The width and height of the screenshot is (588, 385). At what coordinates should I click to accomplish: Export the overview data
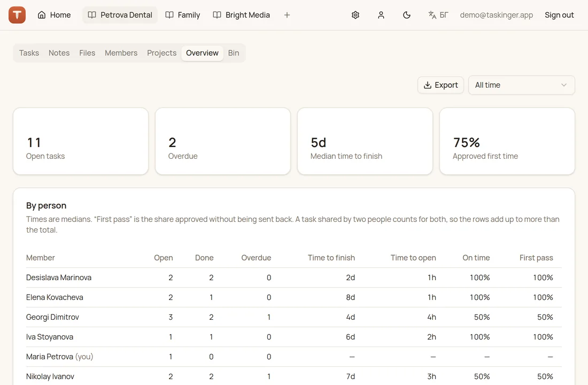pyautogui.click(x=440, y=85)
